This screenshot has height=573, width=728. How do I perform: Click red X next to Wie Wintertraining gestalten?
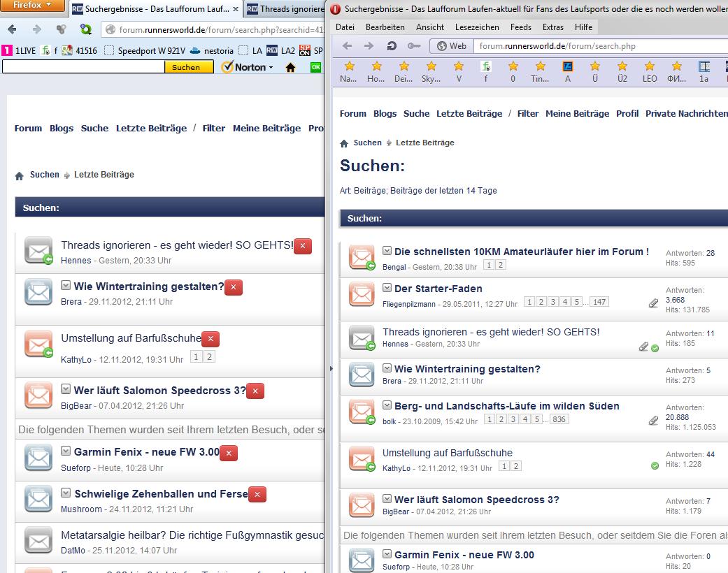(x=234, y=287)
